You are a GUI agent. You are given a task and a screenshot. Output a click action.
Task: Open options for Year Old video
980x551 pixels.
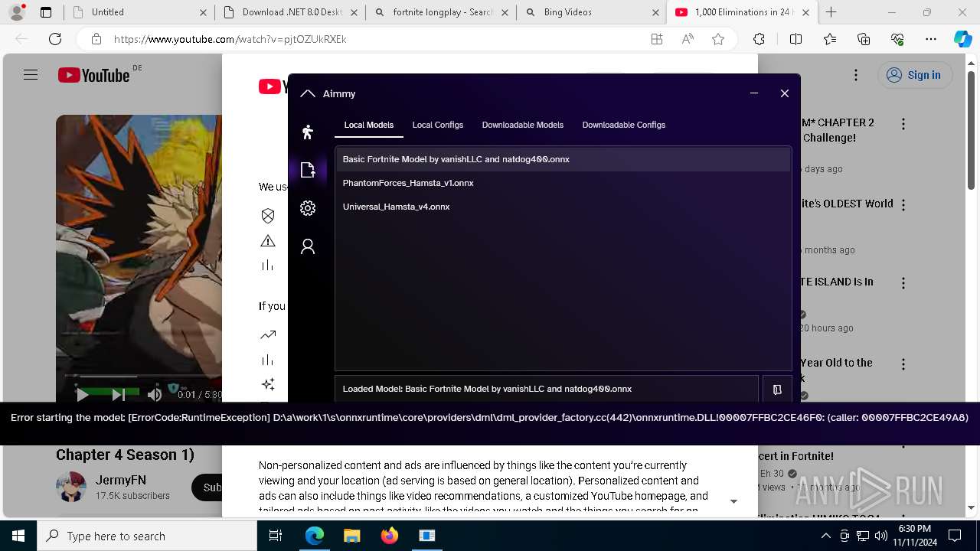[x=903, y=364]
